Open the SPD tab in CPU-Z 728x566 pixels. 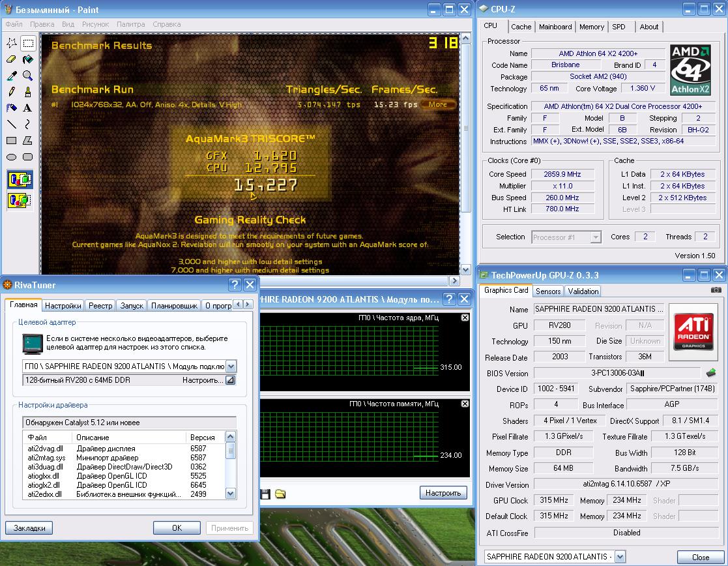click(619, 27)
